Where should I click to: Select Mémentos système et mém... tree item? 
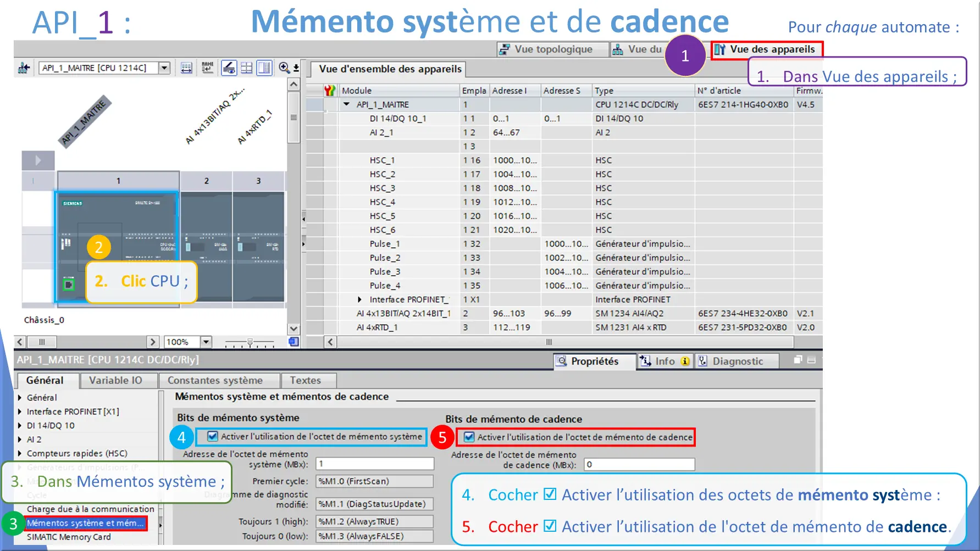pyautogui.click(x=86, y=523)
